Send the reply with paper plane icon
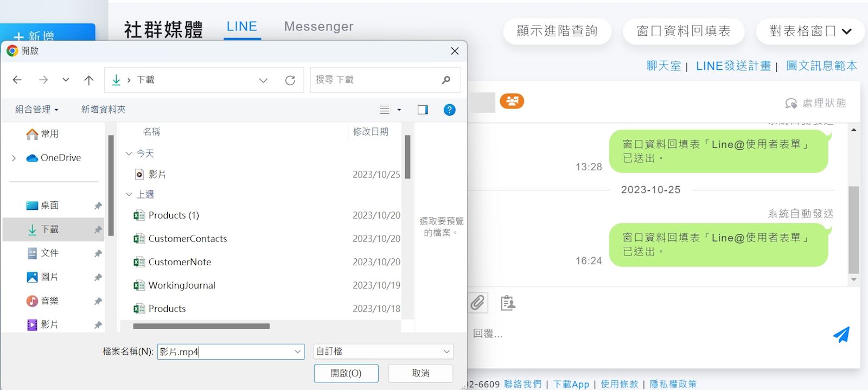The width and height of the screenshot is (868, 390). pos(841,334)
